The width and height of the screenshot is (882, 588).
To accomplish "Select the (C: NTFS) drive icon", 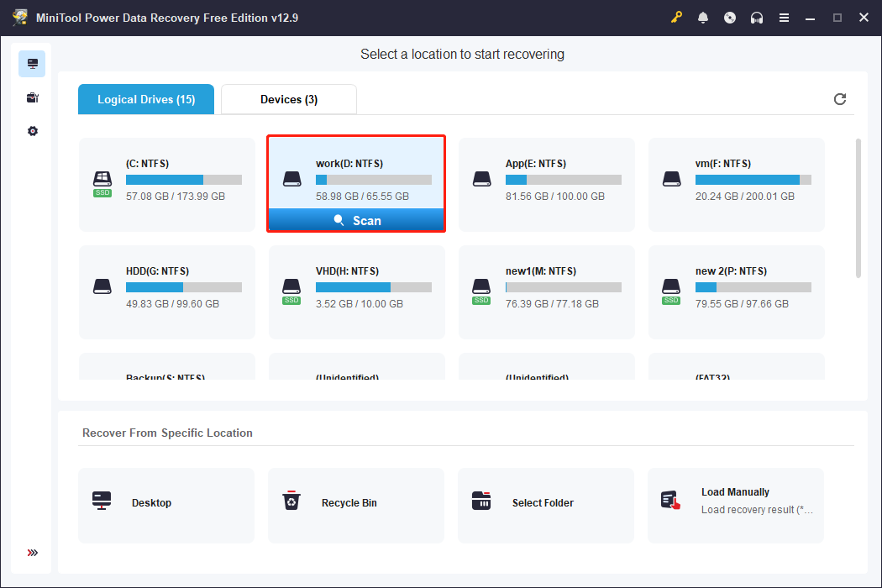I will pos(102,184).
